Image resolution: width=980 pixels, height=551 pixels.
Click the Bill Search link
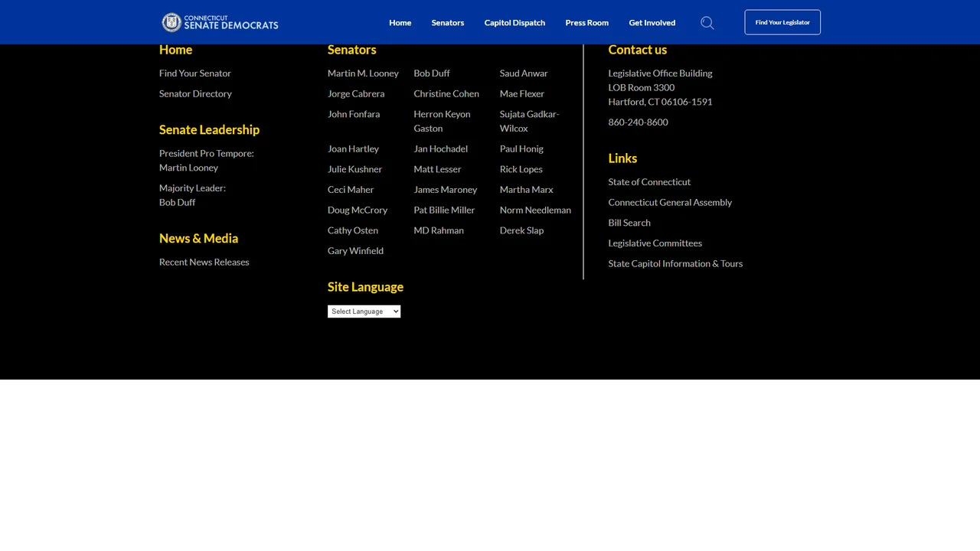tap(629, 223)
